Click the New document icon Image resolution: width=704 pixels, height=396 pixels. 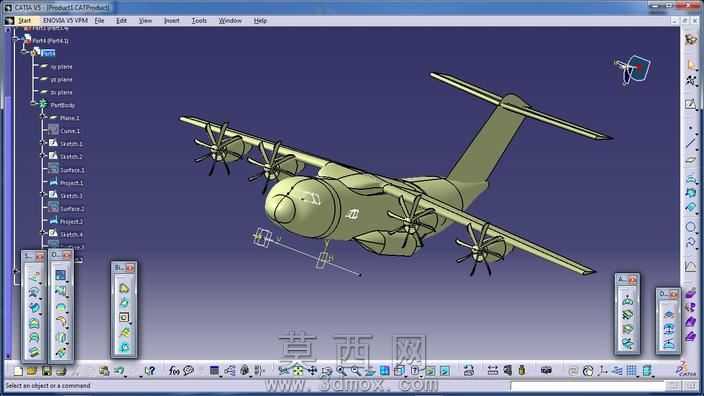click(18, 371)
